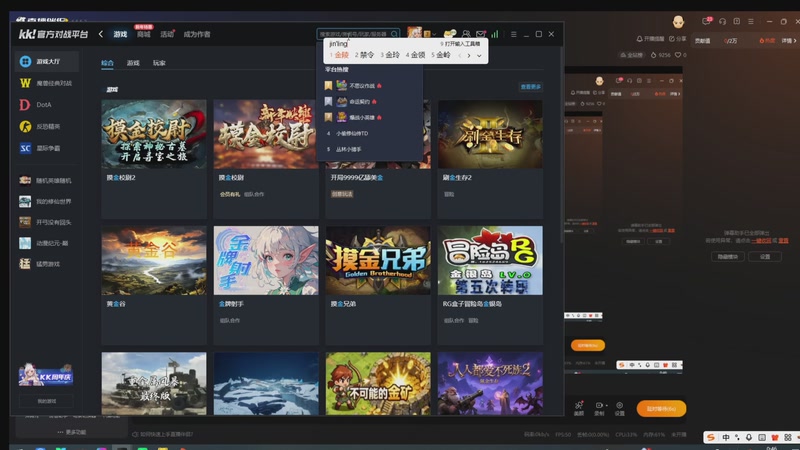
Task: Open the help square icon in streaming window
Action: point(737,21)
